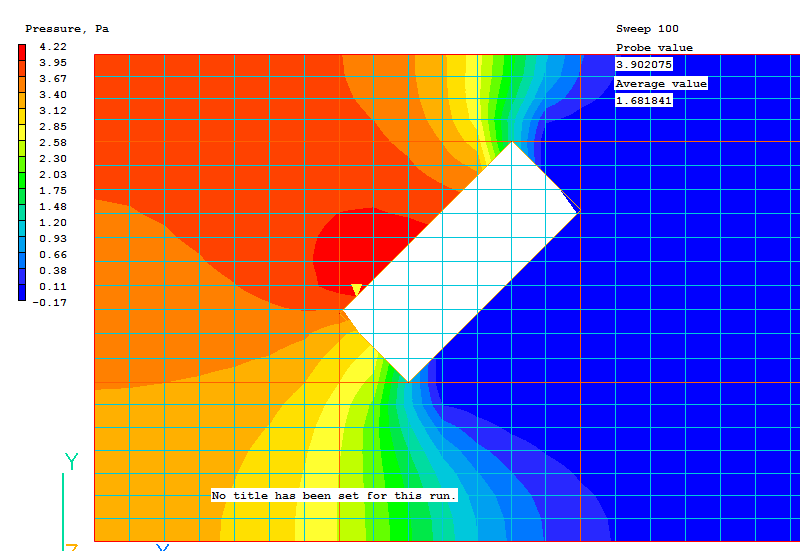Click the Probe value label
The height and width of the screenshot is (551, 800).
654,48
